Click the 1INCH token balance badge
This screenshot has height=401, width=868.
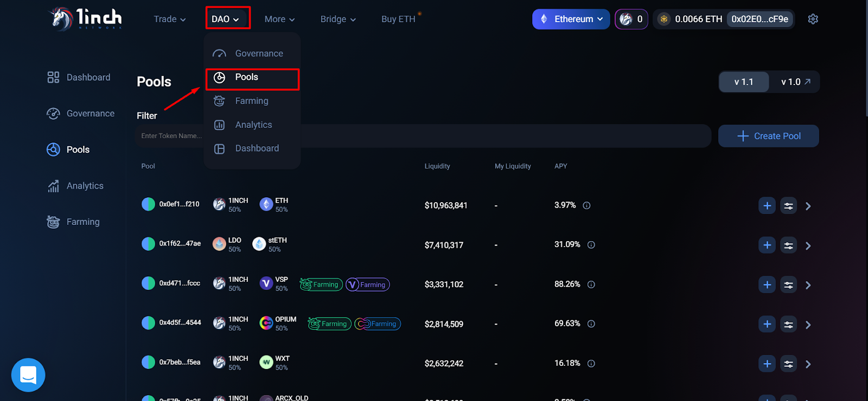pyautogui.click(x=631, y=19)
